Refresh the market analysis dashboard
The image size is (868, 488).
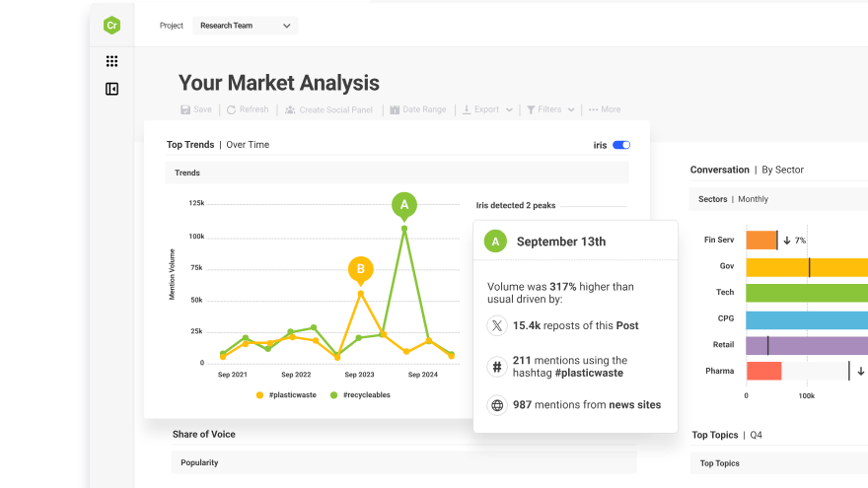[x=248, y=109]
